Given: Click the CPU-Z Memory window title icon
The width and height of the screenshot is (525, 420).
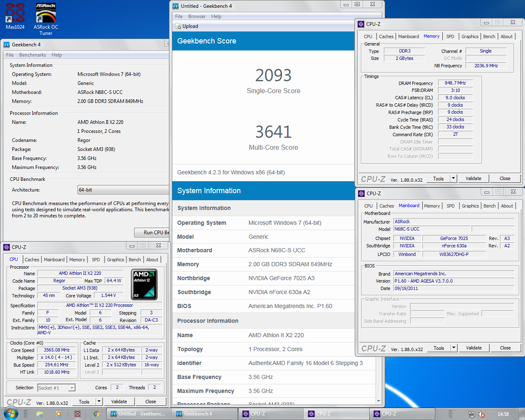Looking at the screenshot, I should coord(361,24).
